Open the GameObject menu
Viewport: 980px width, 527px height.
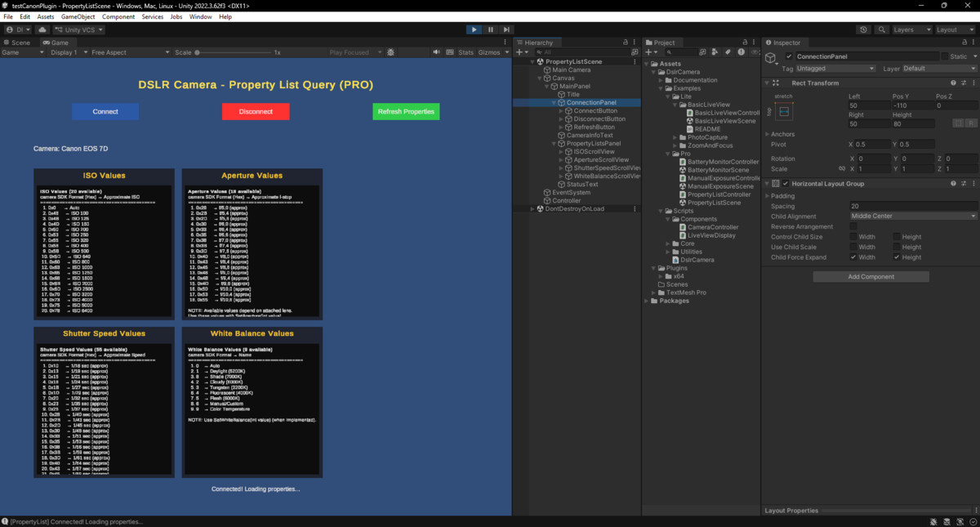(x=78, y=16)
